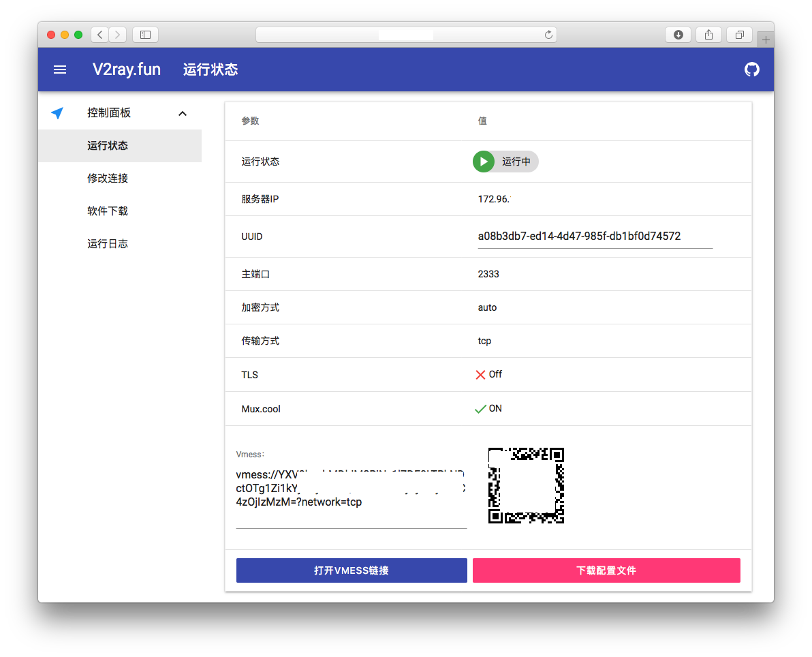The image size is (812, 657).
Task: Click the transport value tcp
Action: [484, 341]
